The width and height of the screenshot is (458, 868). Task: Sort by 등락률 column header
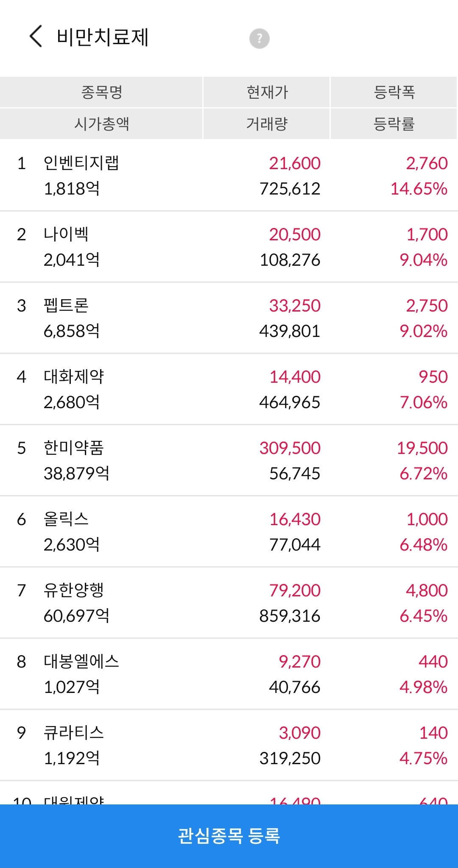tap(394, 124)
